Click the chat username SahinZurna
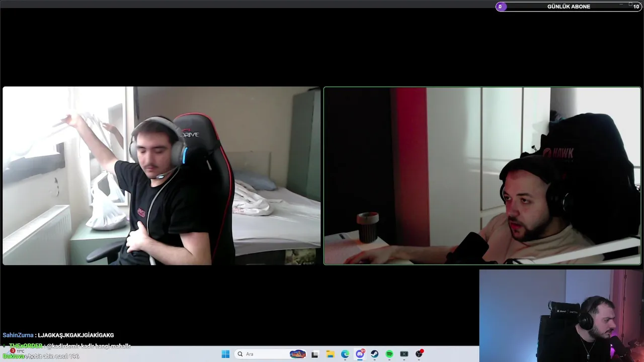 pyautogui.click(x=18, y=335)
